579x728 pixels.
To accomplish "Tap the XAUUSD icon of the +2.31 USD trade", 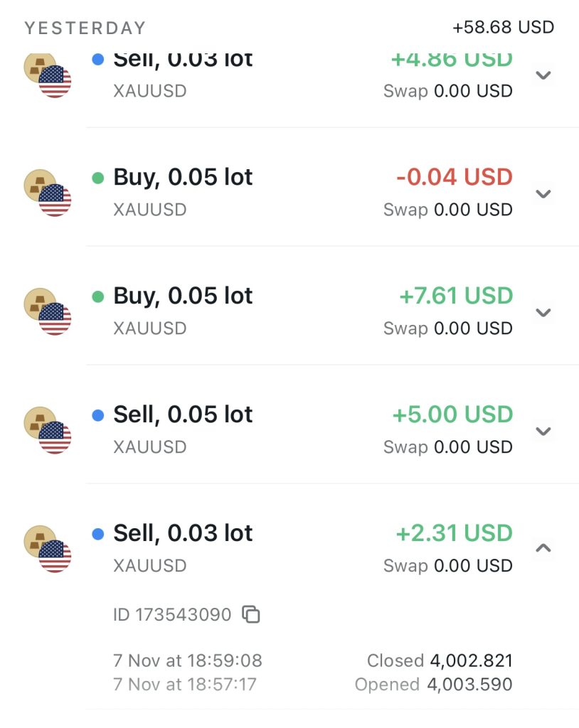I will point(47,549).
